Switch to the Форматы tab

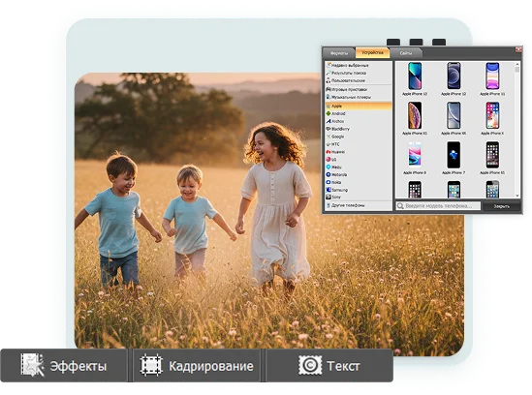click(x=339, y=53)
